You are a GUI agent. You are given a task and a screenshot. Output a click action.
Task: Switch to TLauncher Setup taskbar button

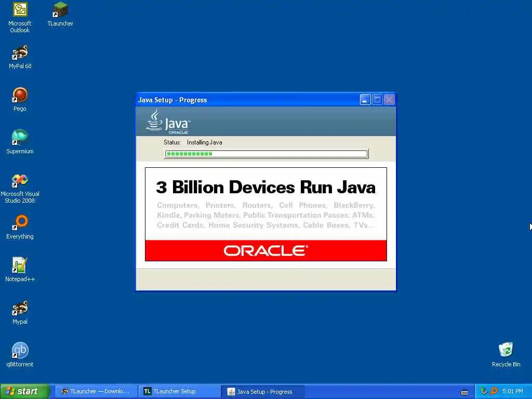[x=179, y=392]
